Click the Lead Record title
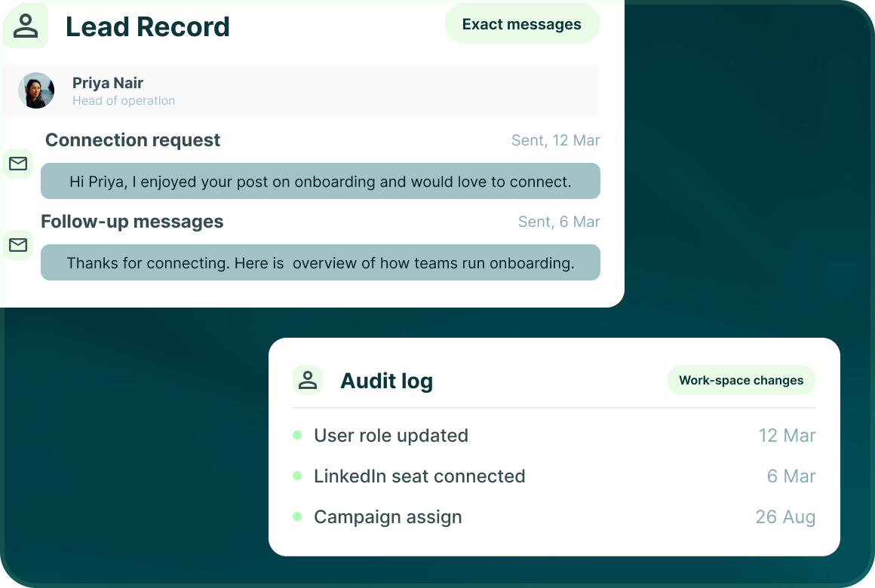875x588 pixels. pos(147,27)
